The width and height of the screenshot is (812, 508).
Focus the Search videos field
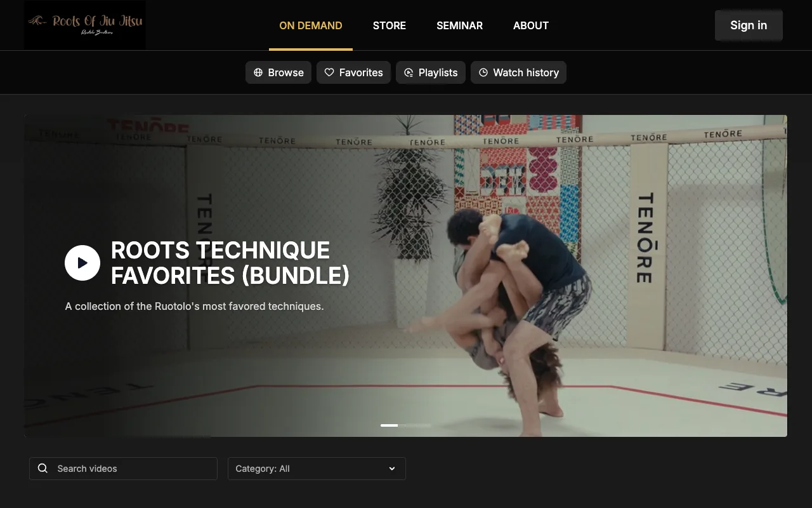point(123,469)
